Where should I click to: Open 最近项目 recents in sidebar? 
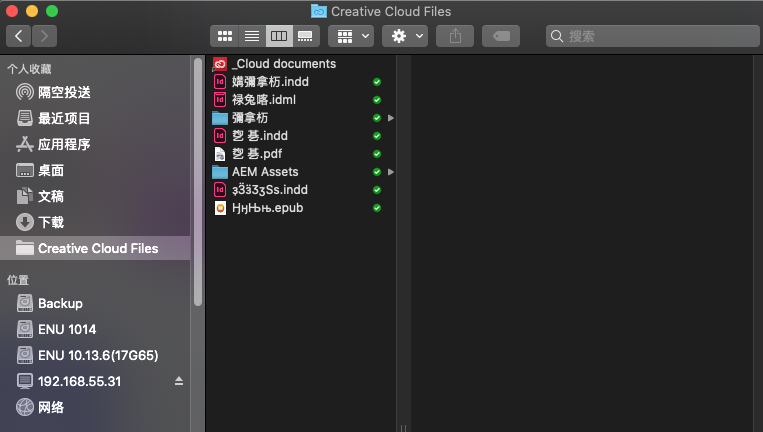coord(95,118)
